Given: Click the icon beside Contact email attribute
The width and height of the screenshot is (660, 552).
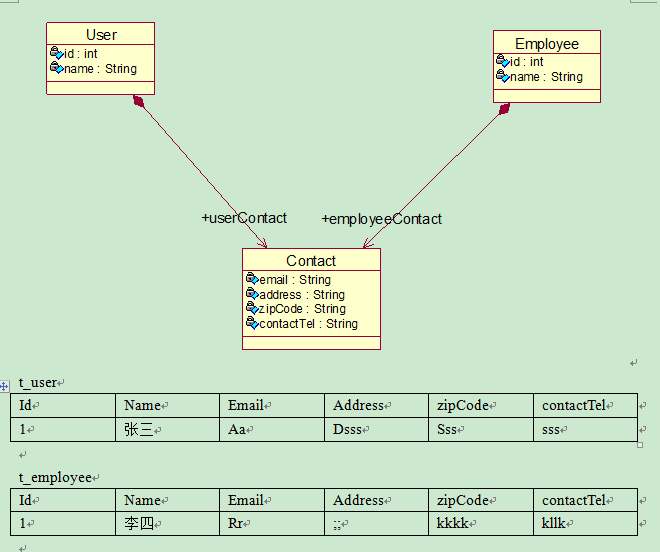Looking at the screenshot, I should pyautogui.click(x=252, y=279).
